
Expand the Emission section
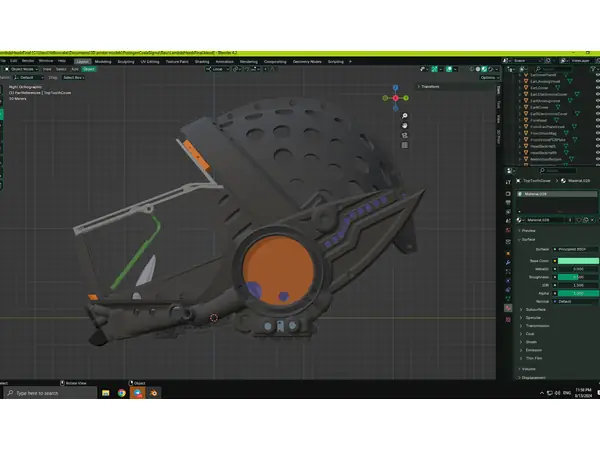point(531,350)
